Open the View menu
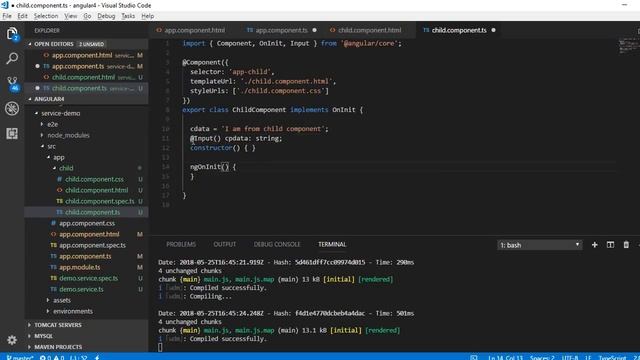 pos(71,16)
